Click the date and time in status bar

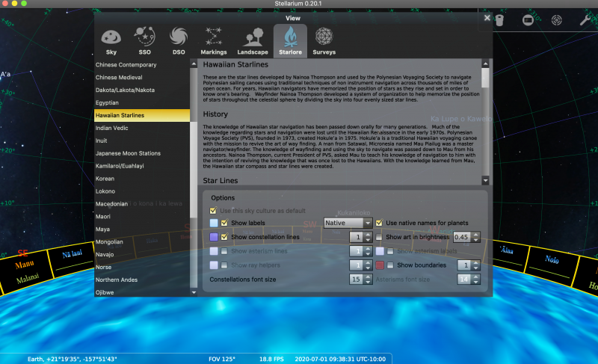point(340,359)
